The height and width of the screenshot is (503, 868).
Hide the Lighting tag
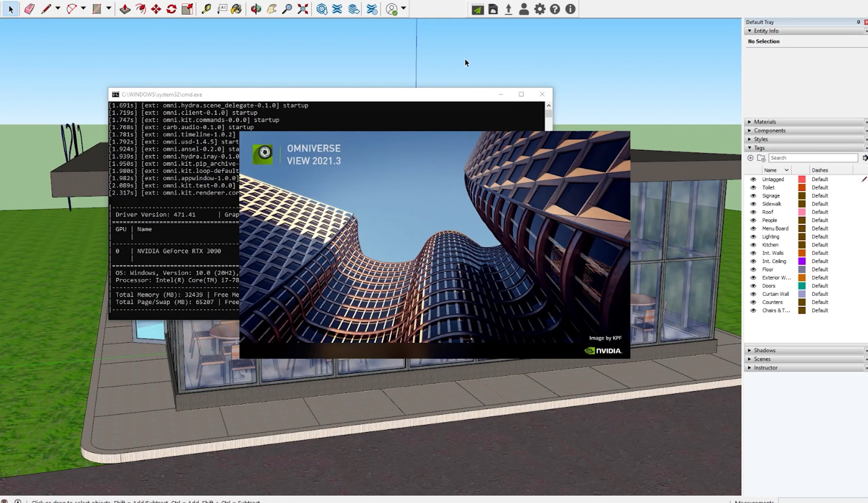[753, 236]
